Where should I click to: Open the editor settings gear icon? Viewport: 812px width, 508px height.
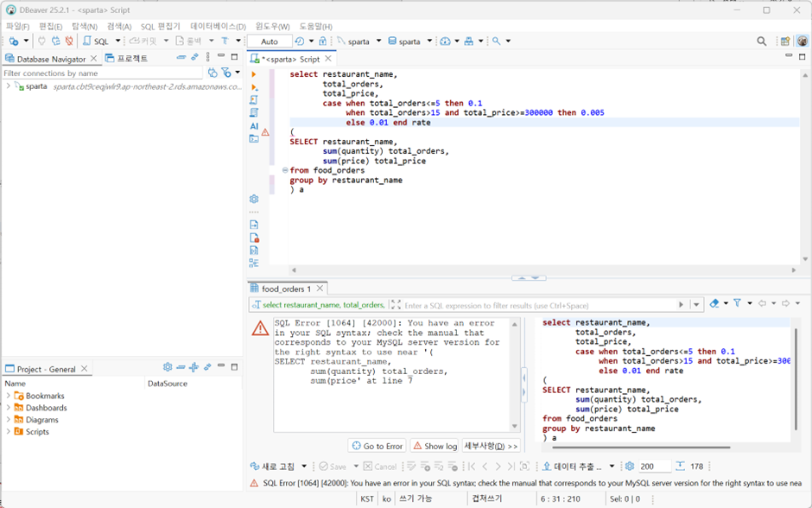coord(254,200)
